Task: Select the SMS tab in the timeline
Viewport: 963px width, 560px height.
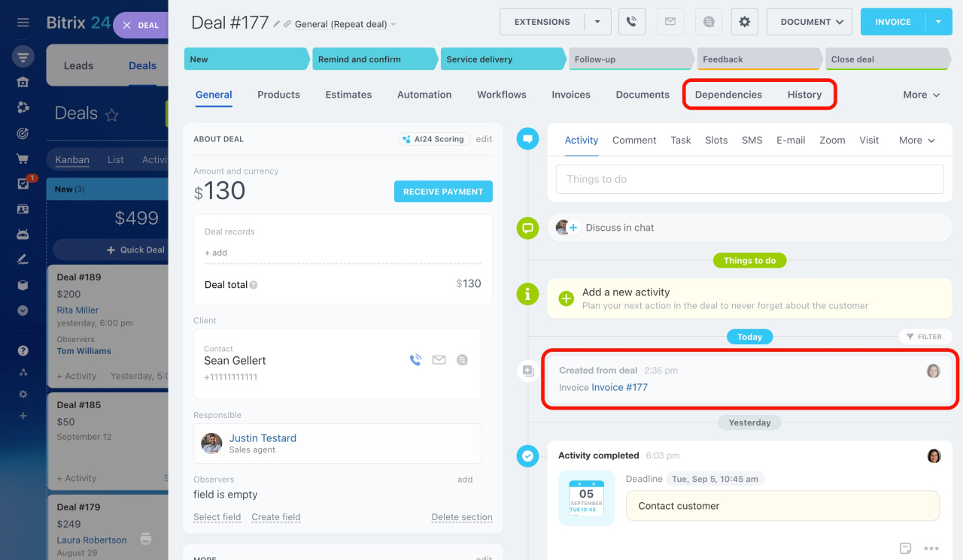Action: (x=752, y=141)
